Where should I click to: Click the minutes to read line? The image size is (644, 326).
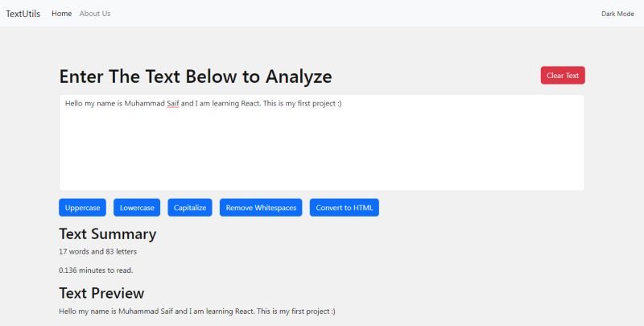pos(96,270)
